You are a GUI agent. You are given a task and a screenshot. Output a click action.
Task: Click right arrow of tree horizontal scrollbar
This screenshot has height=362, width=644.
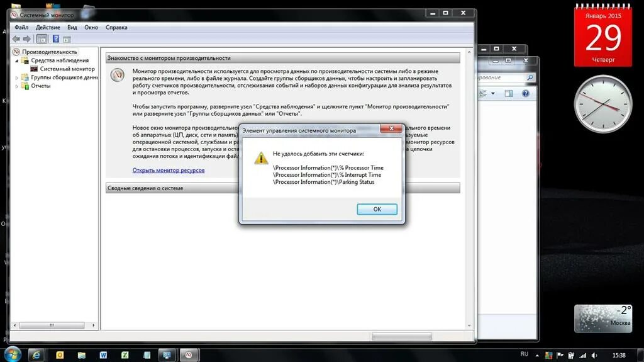point(94,325)
